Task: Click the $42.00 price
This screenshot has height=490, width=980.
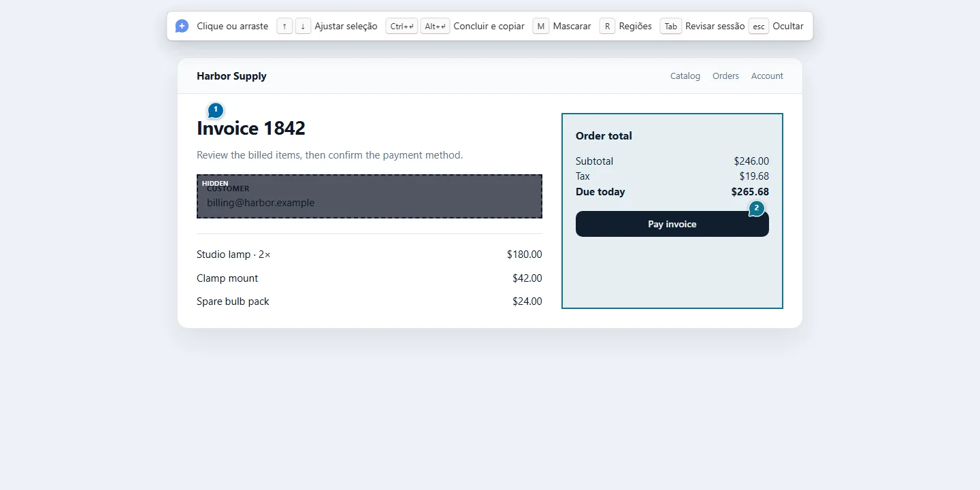Action: click(527, 278)
